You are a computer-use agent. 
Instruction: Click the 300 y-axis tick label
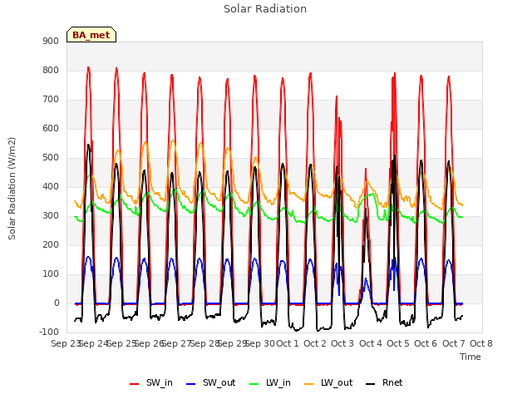coord(51,216)
